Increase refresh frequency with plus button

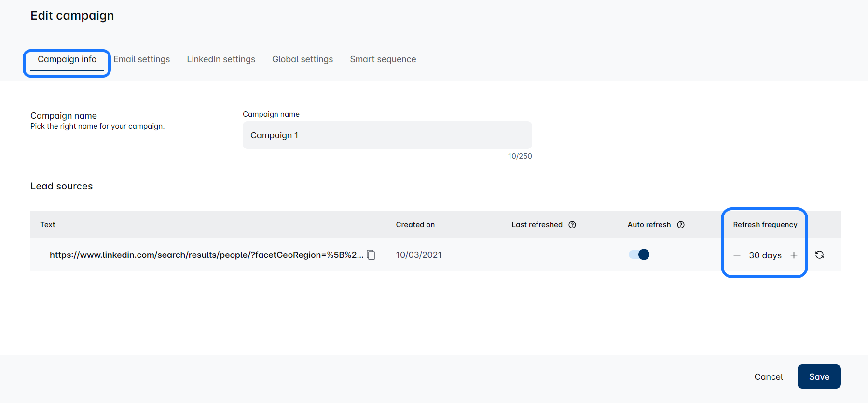(x=794, y=255)
